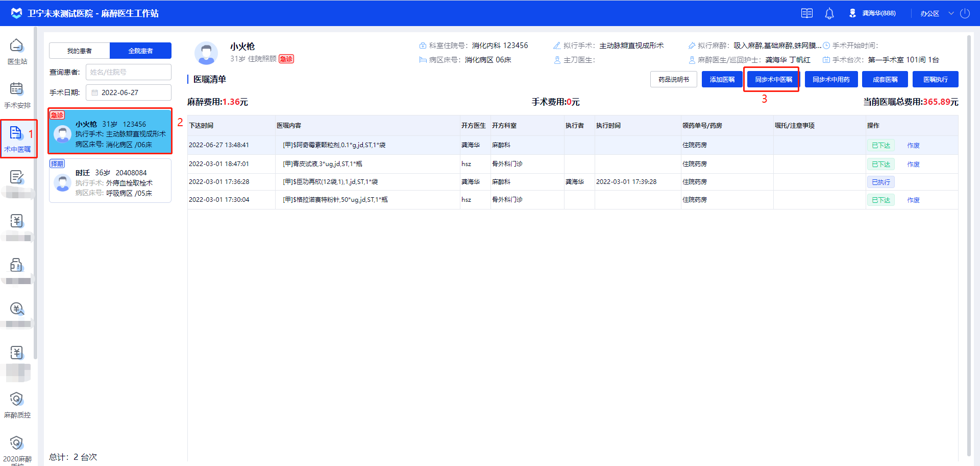
Task: Click the sidebar vertical scrollbar
Action: (35, 194)
